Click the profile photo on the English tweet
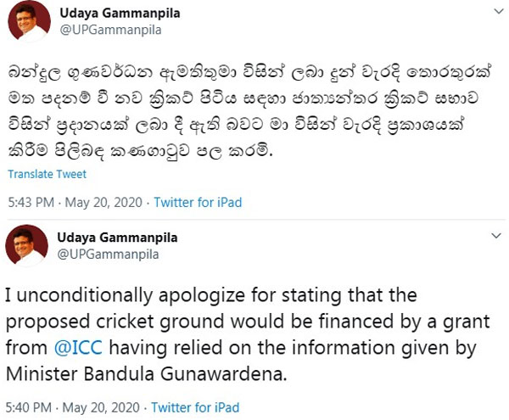Viewport: 509px width, 420px height. [26, 247]
